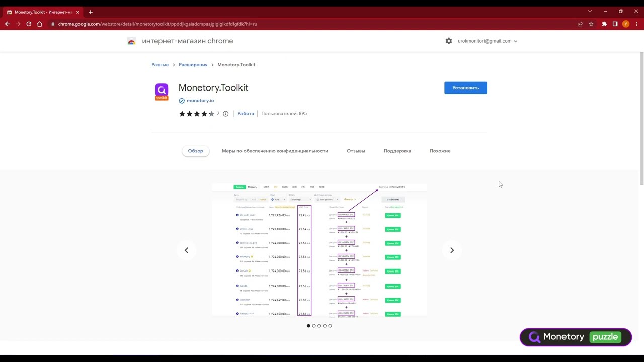Click the share page icon in address bar
Image resolution: width=644 pixels, height=362 pixels.
(x=580, y=24)
